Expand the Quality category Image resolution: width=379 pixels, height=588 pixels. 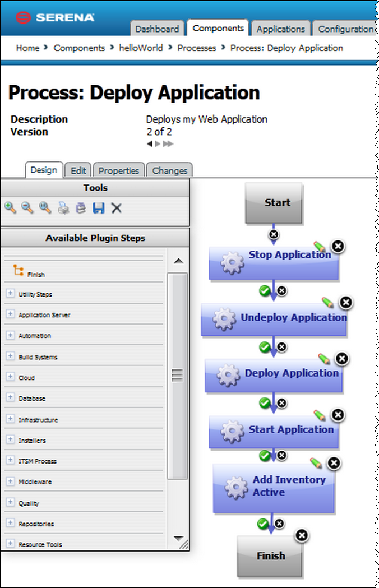pos(11,502)
